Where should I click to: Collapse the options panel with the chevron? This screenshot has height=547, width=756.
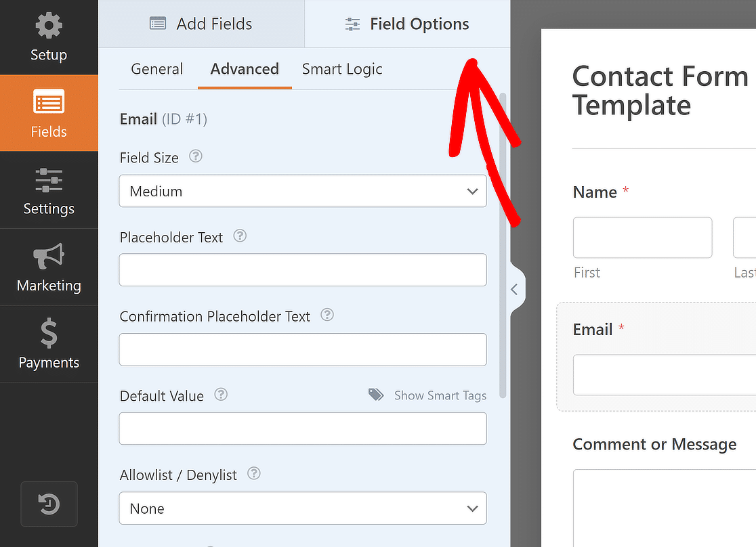515,288
